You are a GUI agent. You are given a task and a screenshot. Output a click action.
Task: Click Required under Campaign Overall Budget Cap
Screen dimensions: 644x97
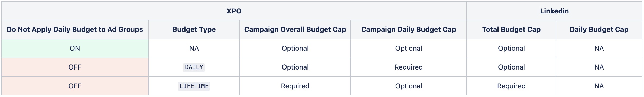click(295, 86)
